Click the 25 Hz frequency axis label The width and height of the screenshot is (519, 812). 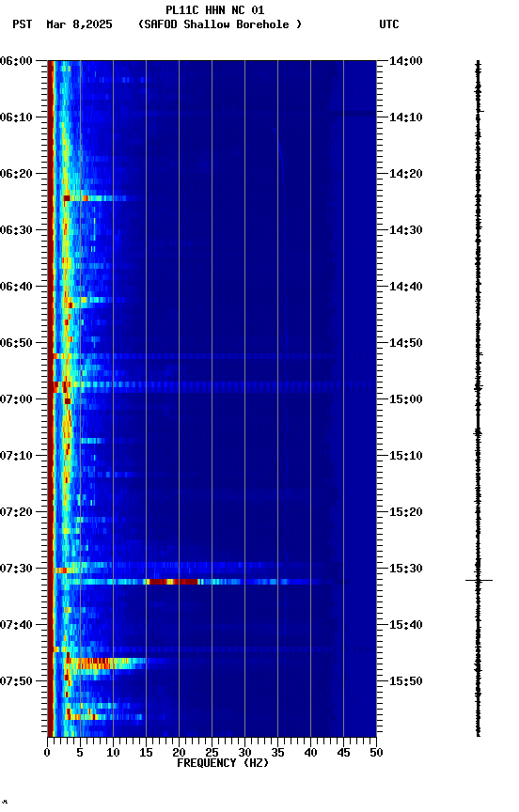coord(212,753)
